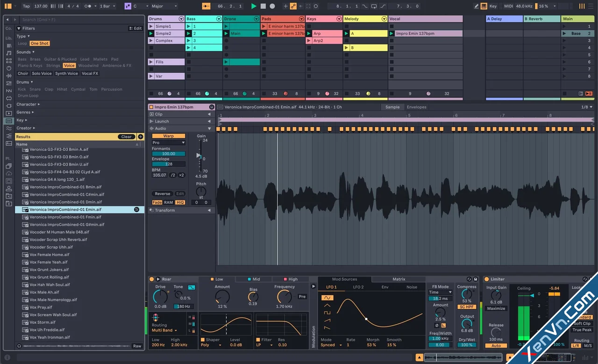This screenshot has height=364, width=598.
Task: Open the warp mode Pro dropdown
Action: tap(168, 143)
